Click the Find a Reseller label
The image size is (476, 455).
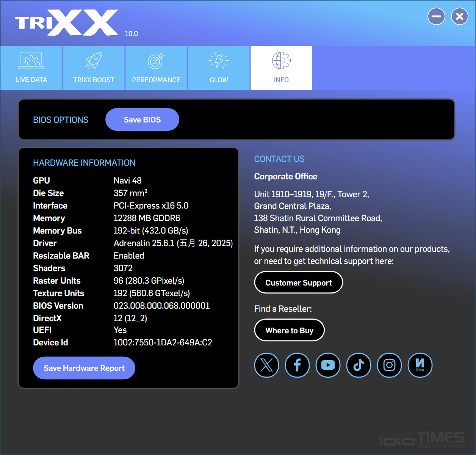[283, 309]
